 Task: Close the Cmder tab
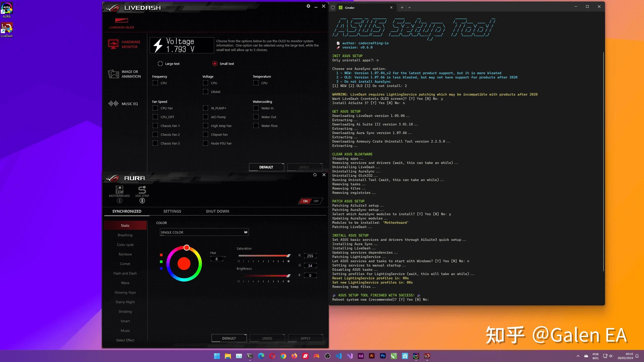click(x=391, y=8)
